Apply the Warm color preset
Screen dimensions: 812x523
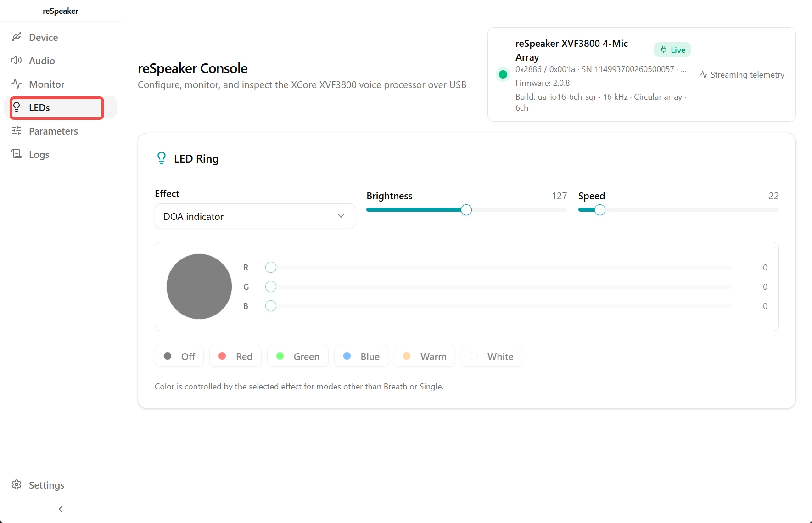click(425, 356)
